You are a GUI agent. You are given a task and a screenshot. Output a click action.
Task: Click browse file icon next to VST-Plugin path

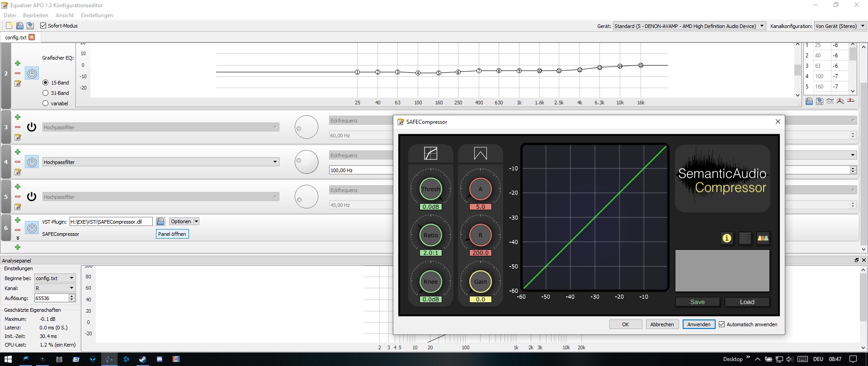(x=160, y=221)
